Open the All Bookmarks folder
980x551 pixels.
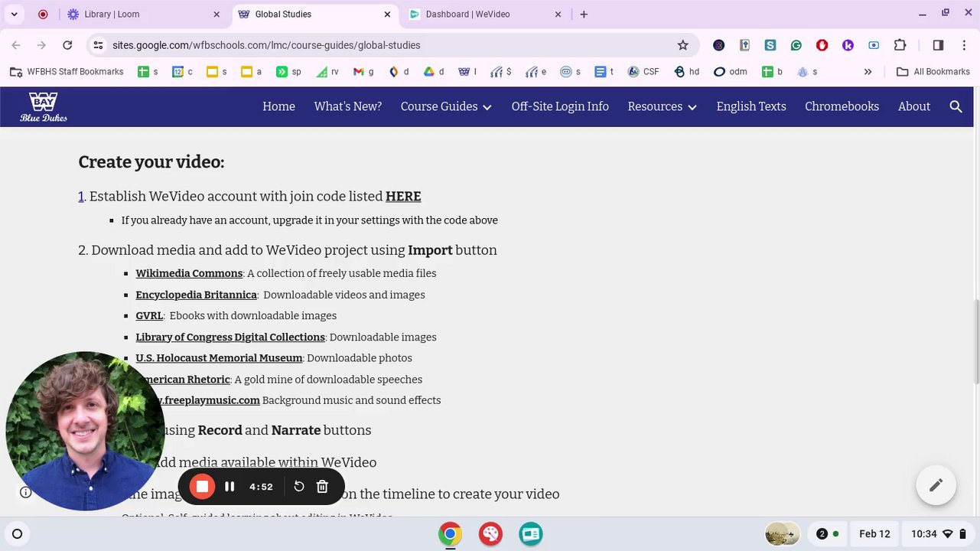(933, 72)
